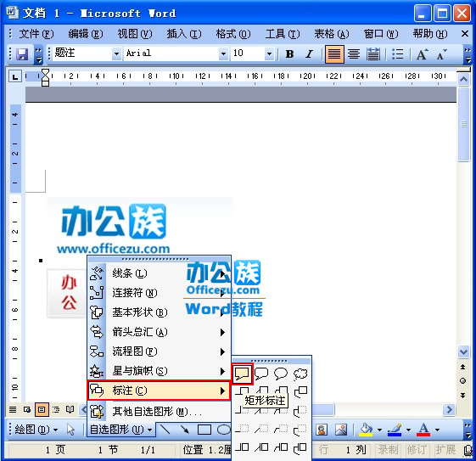Open the style dropdown showing 题注
This screenshot has height=461, width=476.
tap(116, 54)
